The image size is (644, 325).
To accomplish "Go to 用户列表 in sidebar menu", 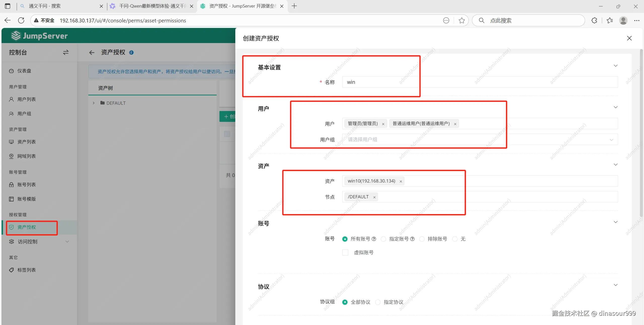I will pyautogui.click(x=26, y=99).
